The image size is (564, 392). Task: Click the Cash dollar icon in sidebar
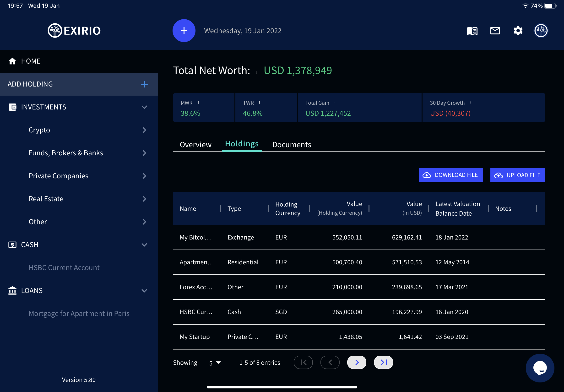pyautogui.click(x=12, y=245)
